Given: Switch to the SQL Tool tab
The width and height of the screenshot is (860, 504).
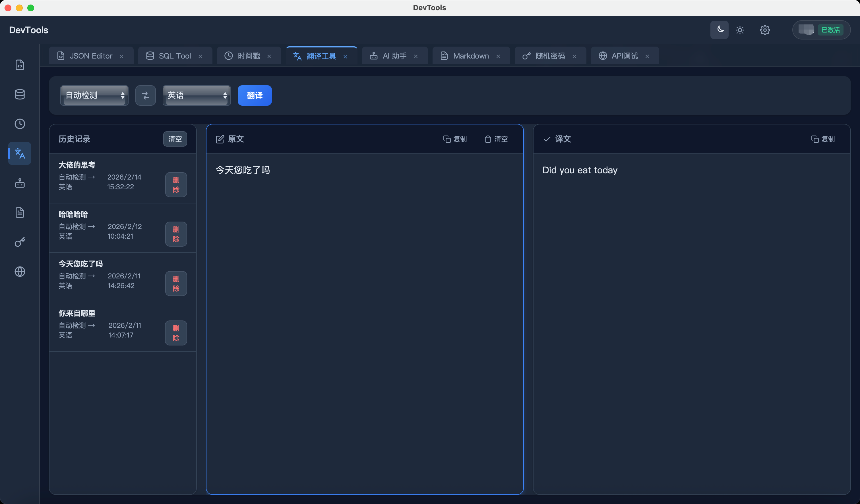Looking at the screenshot, I should [x=174, y=56].
